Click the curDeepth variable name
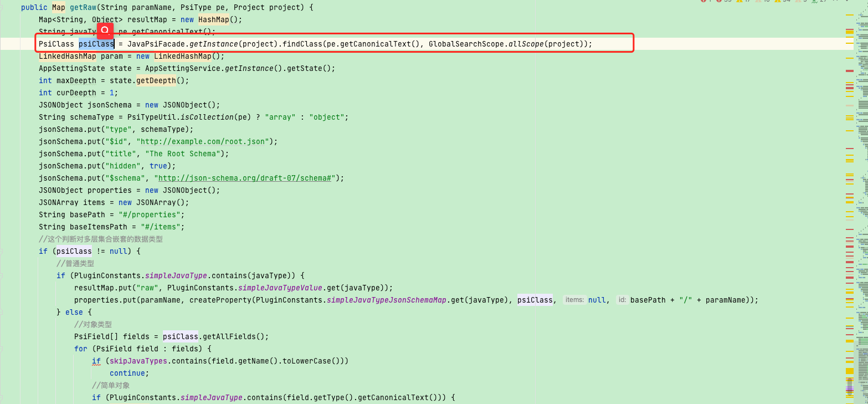The height and width of the screenshot is (404, 868). 76,93
